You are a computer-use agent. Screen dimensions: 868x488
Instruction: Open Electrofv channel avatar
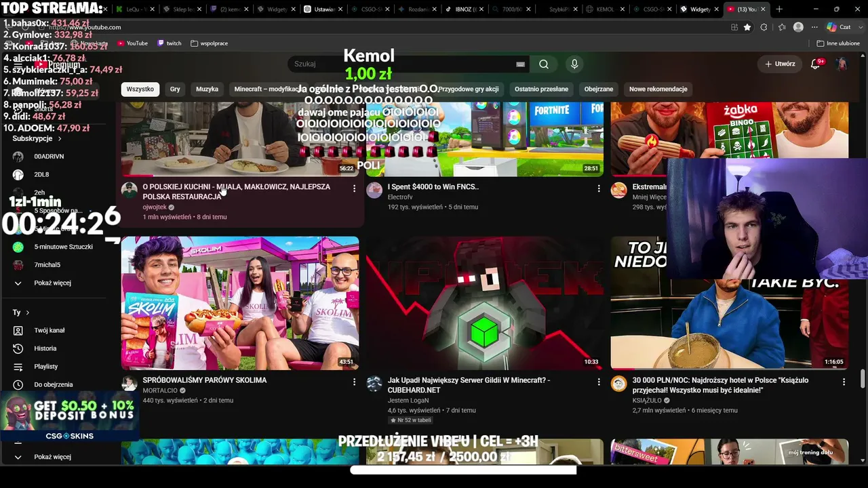[374, 190]
